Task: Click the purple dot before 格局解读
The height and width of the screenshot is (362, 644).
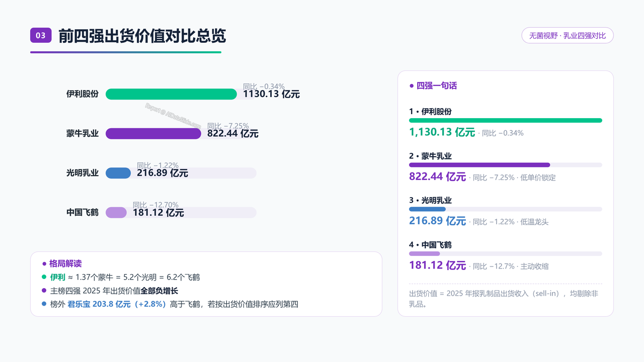Action: coord(44,263)
